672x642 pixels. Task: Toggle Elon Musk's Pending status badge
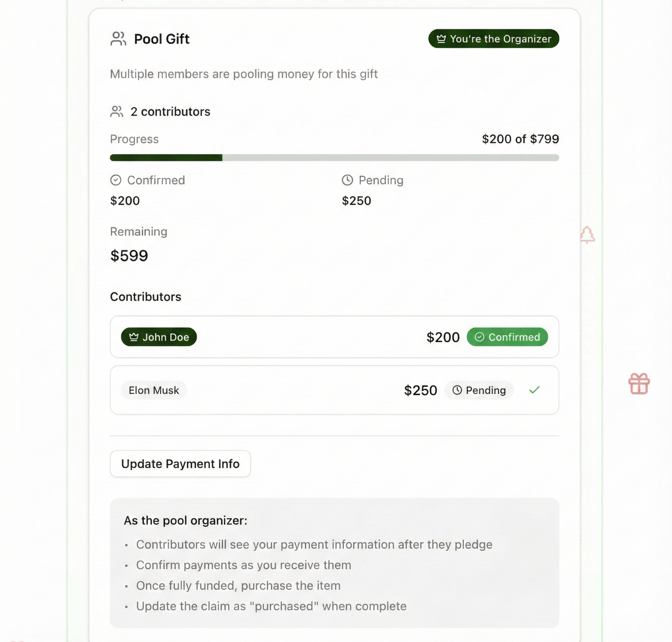(x=479, y=390)
